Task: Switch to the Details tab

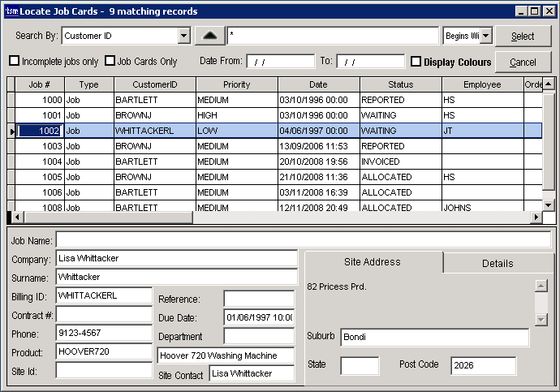Action: tap(497, 263)
